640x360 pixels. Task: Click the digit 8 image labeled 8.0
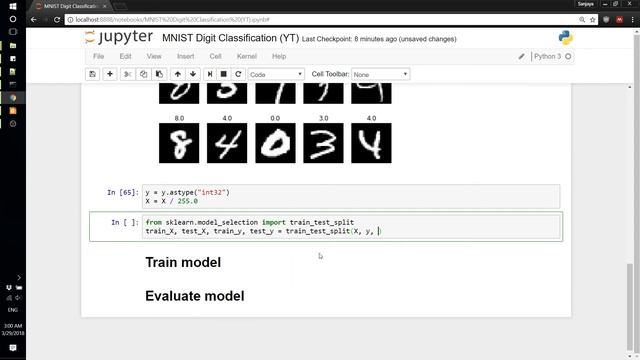click(x=179, y=143)
